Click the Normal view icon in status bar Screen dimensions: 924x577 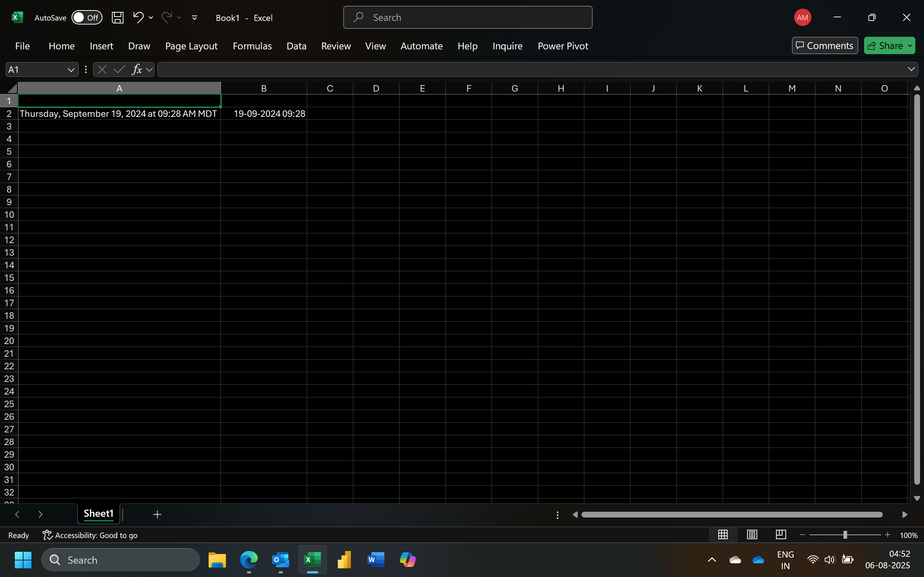click(723, 535)
